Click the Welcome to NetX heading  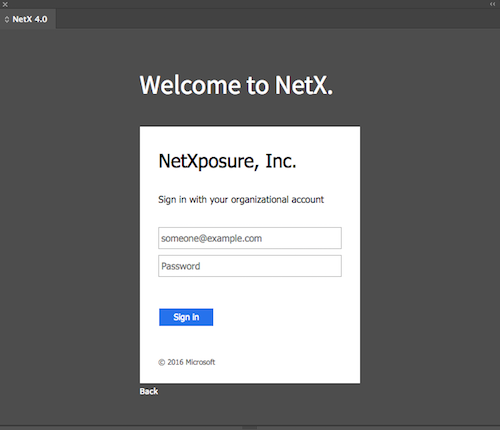coord(236,85)
